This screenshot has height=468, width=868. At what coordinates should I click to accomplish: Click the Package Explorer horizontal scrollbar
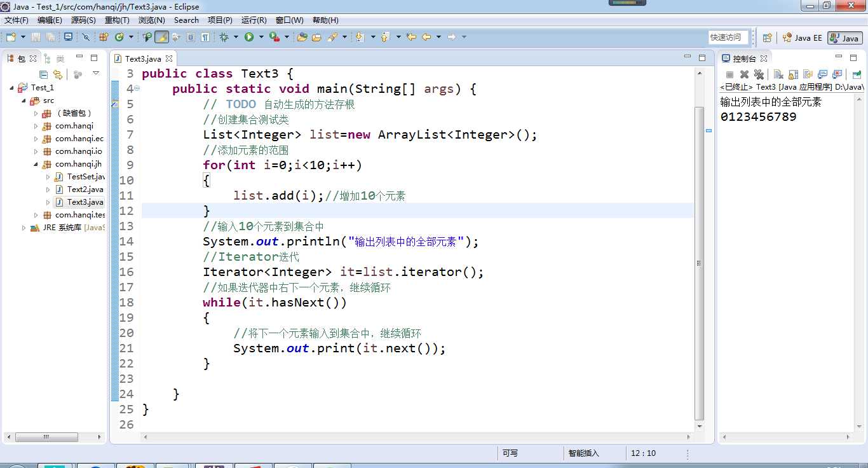tap(46, 437)
